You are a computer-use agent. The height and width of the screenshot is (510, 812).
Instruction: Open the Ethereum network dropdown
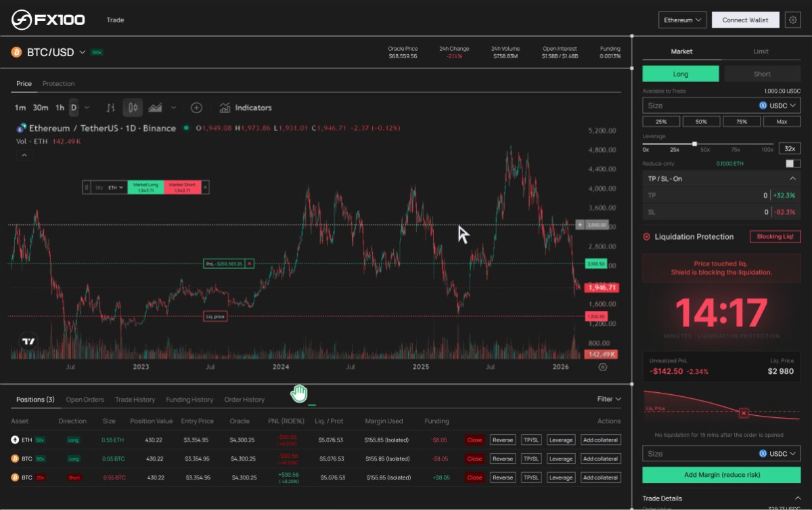pyautogui.click(x=683, y=20)
